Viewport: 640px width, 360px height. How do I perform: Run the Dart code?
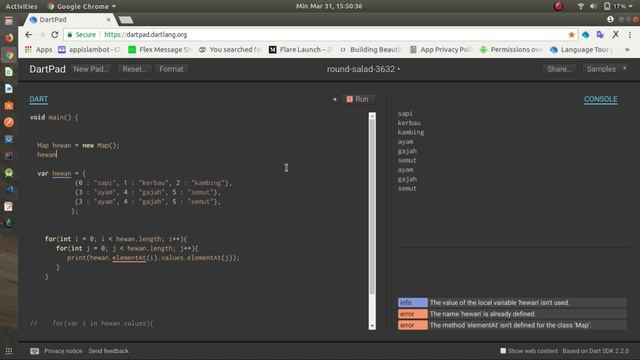(358, 99)
